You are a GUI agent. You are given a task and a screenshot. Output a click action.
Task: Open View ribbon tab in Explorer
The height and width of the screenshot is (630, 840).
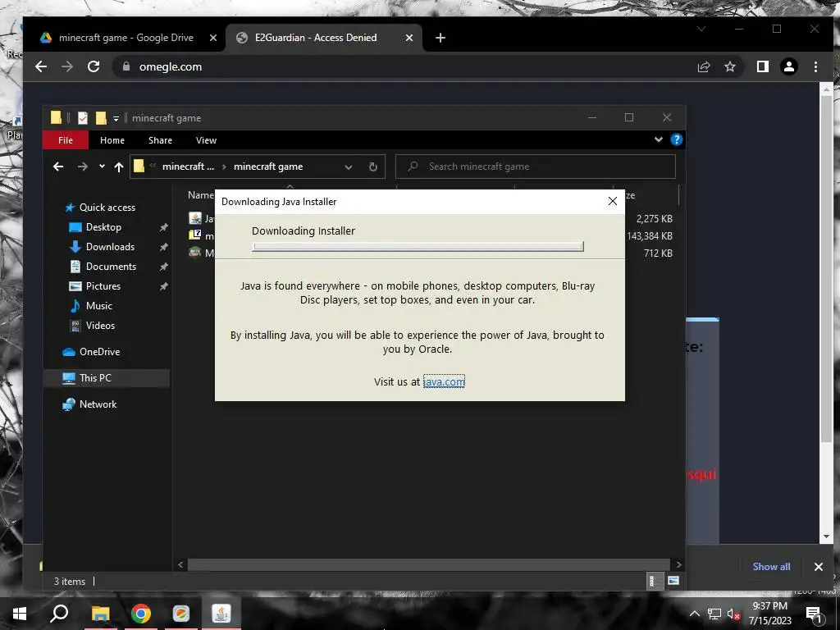[206, 139]
